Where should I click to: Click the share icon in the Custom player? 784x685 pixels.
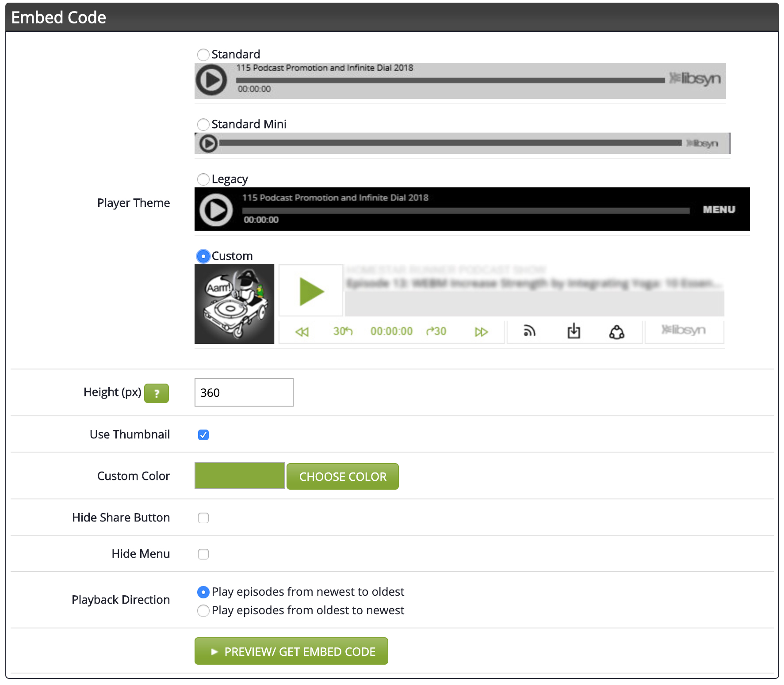click(616, 331)
